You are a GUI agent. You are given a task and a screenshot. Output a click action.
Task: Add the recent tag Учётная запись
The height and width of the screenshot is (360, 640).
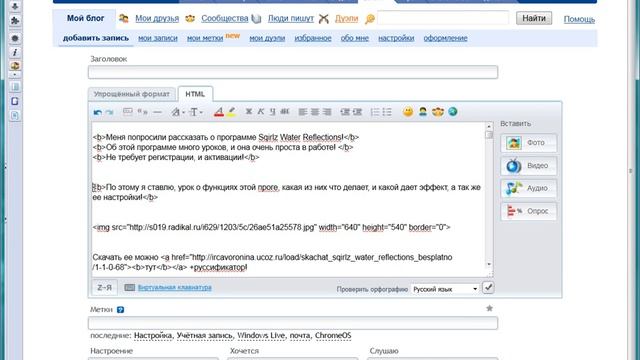point(204,336)
